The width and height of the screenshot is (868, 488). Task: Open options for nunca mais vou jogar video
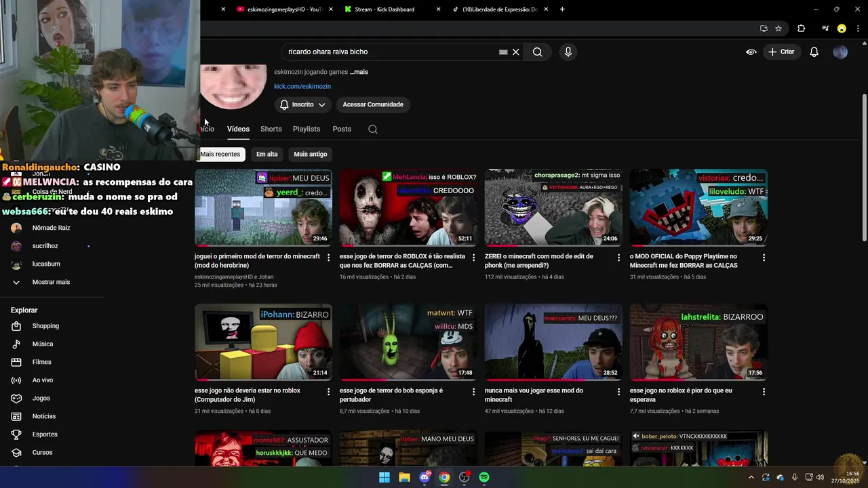tap(618, 392)
